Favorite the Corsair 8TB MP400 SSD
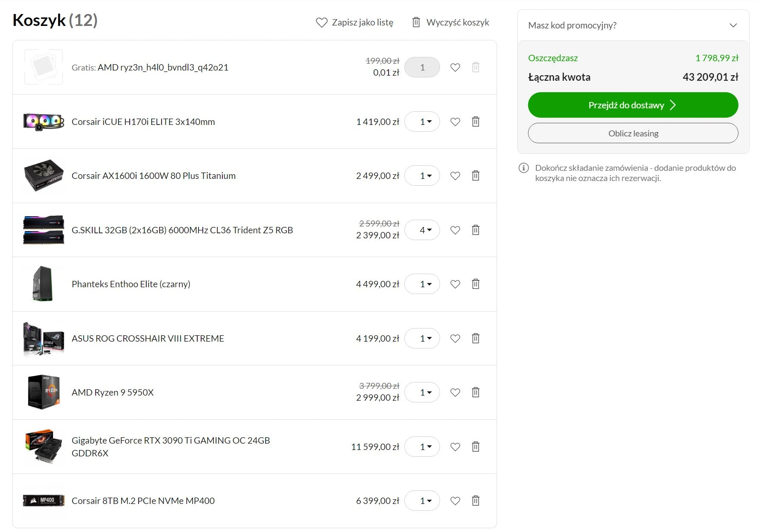The image size is (758, 532). [x=455, y=501]
